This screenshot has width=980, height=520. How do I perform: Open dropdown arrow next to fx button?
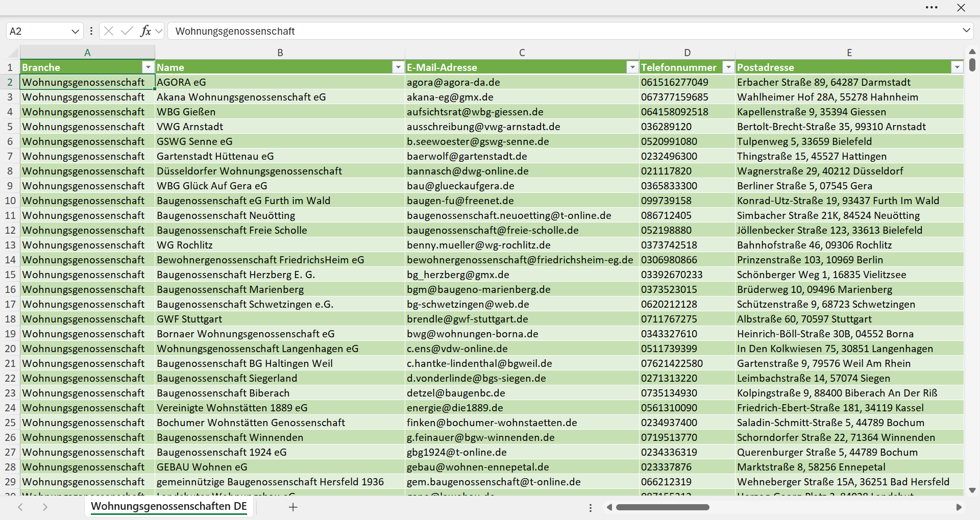[x=159, y=31]
